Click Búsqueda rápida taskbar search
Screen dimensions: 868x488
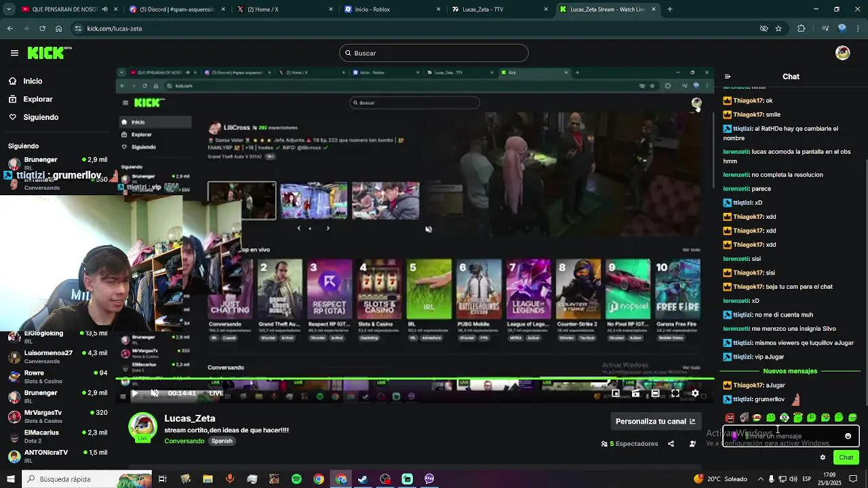point(88,479)
